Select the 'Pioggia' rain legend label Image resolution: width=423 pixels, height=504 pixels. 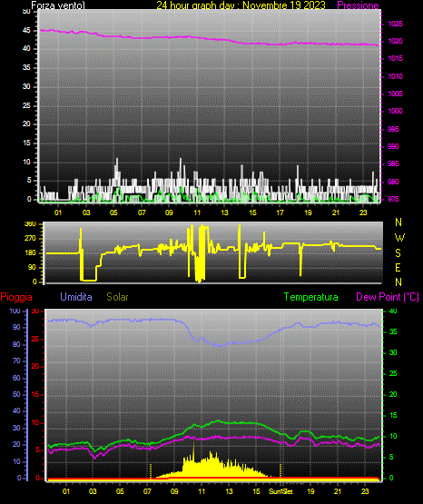[16, 297]
